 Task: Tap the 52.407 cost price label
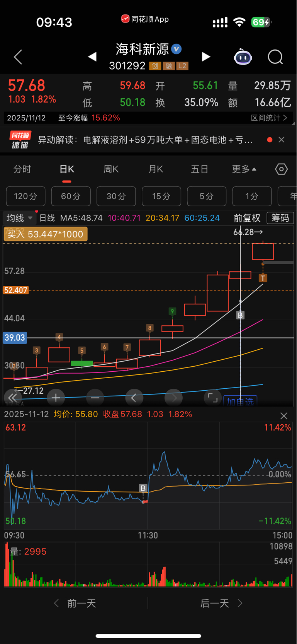(15, 290)
